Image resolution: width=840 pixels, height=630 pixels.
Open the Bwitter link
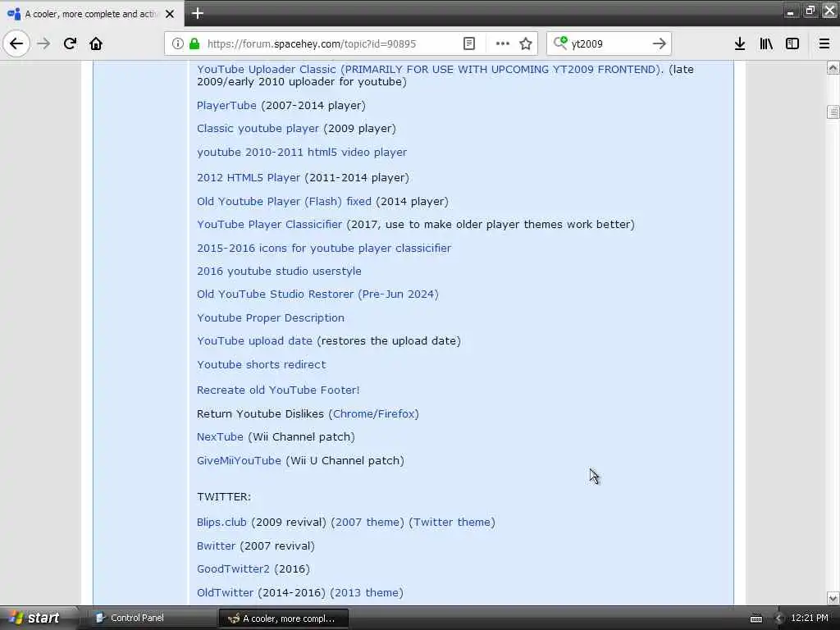point(216,546)
